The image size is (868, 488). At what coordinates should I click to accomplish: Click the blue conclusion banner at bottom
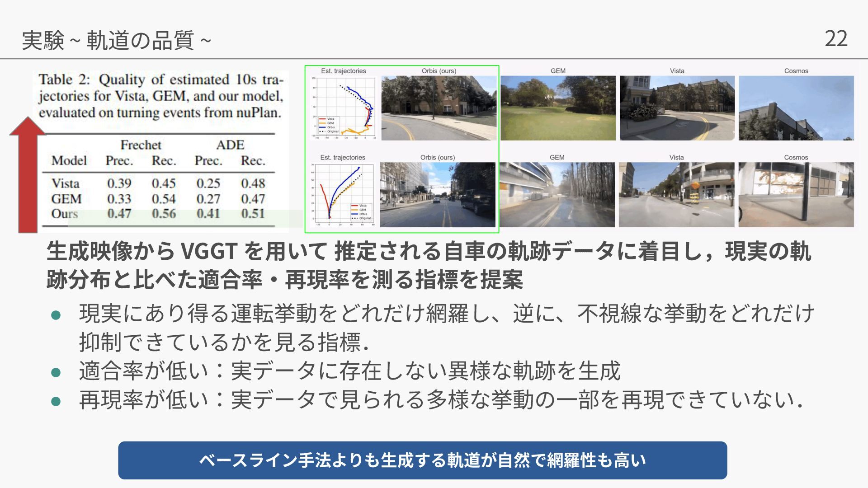[x=422, y=460]
